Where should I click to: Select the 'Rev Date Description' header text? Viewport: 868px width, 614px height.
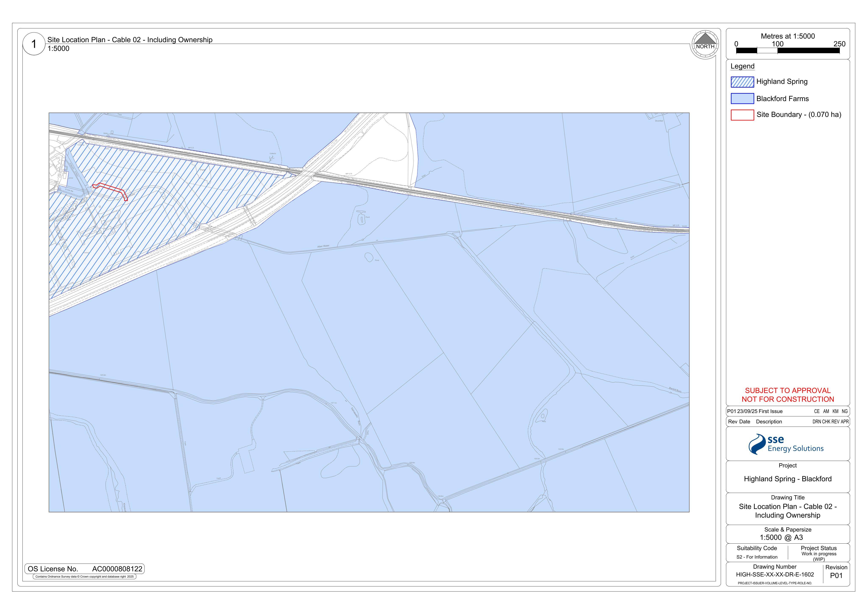[x=755, y=421]
